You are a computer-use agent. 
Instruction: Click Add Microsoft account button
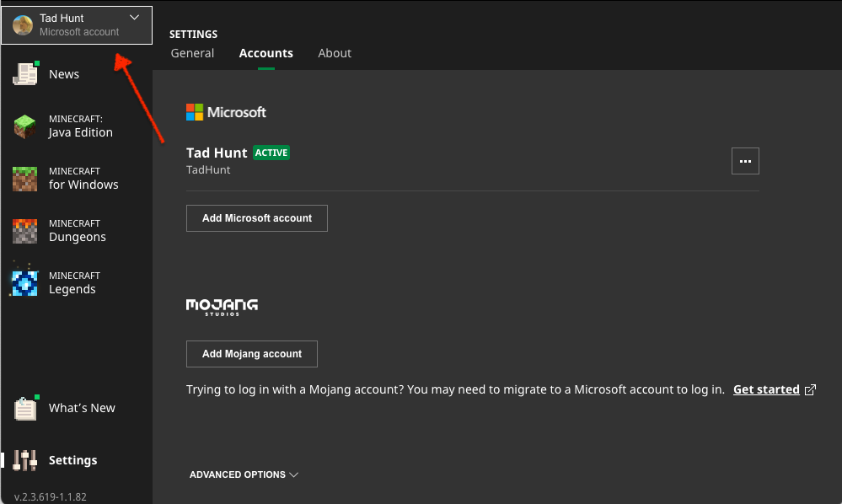pos(257,218)
